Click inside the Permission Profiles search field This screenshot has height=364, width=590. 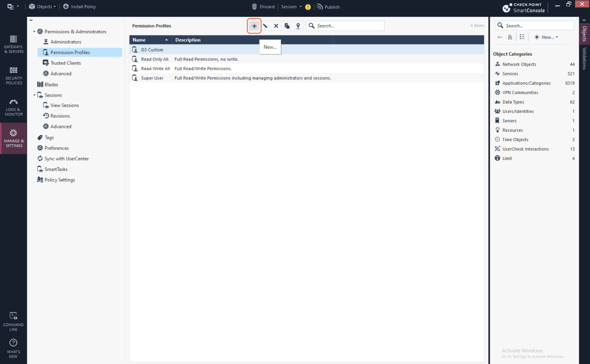345,26
